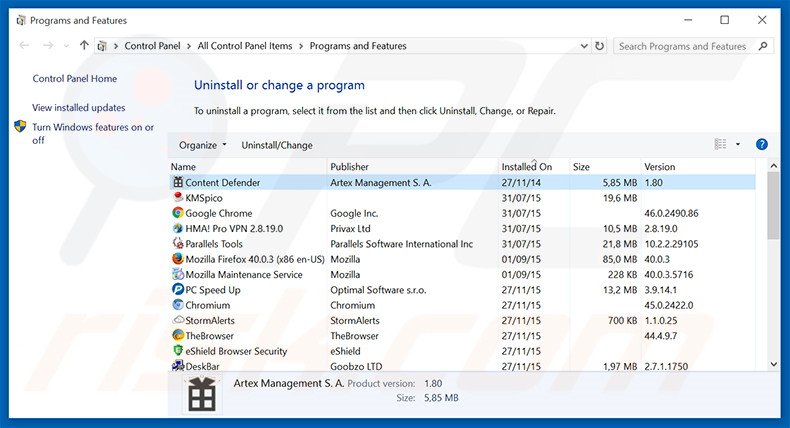Select the TheBrowser name entry
This screenshot has width=790, height=428.
[210, 336]
